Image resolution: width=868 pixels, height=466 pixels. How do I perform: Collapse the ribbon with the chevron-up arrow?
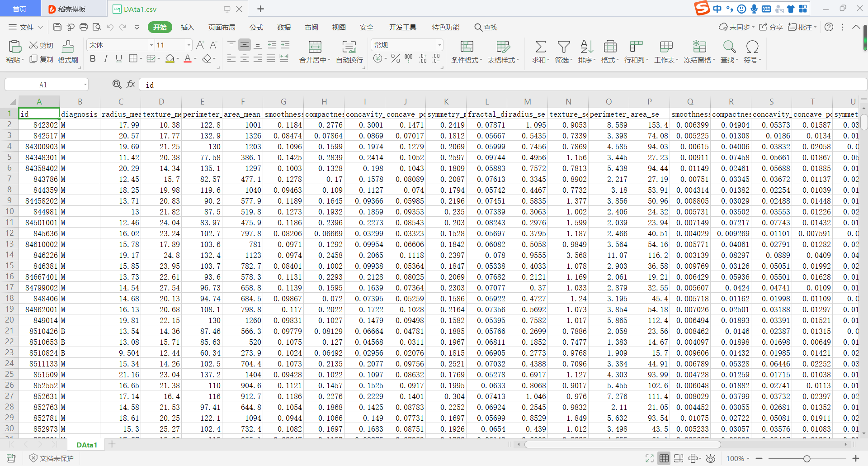[x=856, y=27]
